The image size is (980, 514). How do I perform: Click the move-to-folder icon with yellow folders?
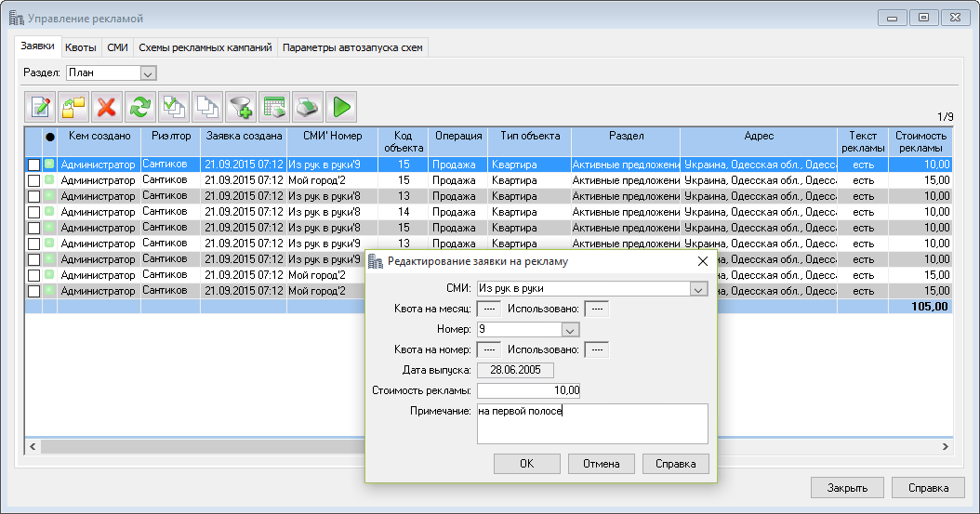tap(73, 107)
